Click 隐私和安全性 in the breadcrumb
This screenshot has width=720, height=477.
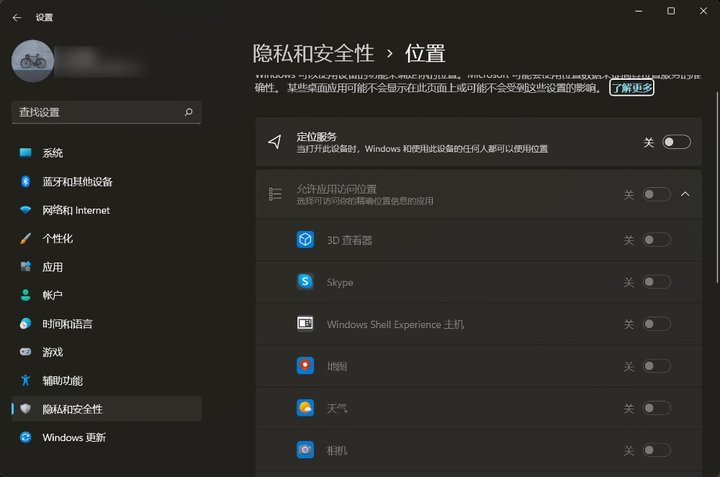click(x=313, y=53)
